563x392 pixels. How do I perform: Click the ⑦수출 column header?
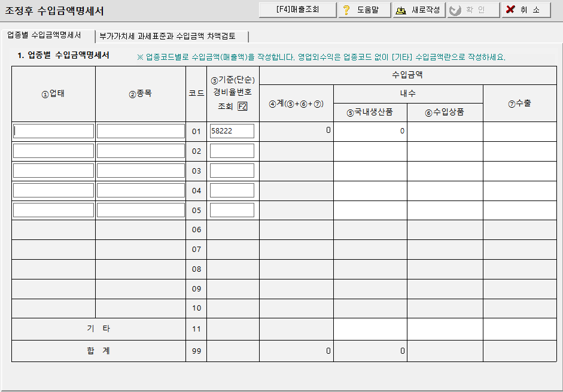coord(520,104)
